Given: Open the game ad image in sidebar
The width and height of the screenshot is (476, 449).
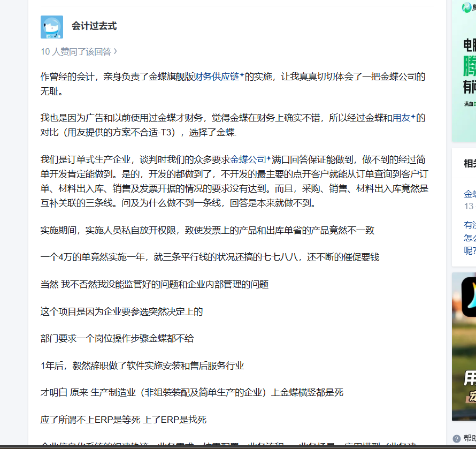Looking at the screenshot, I should [464, 347].
